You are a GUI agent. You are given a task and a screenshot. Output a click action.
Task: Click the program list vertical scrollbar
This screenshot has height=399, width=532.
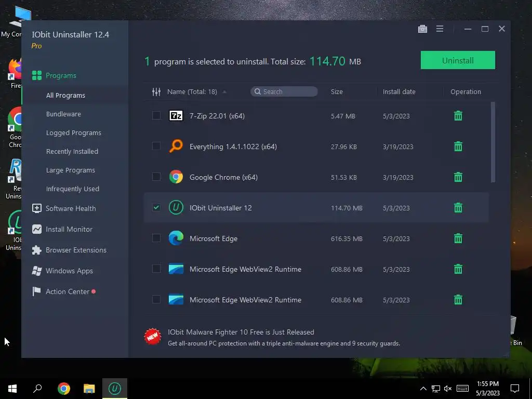click(493, 142)
